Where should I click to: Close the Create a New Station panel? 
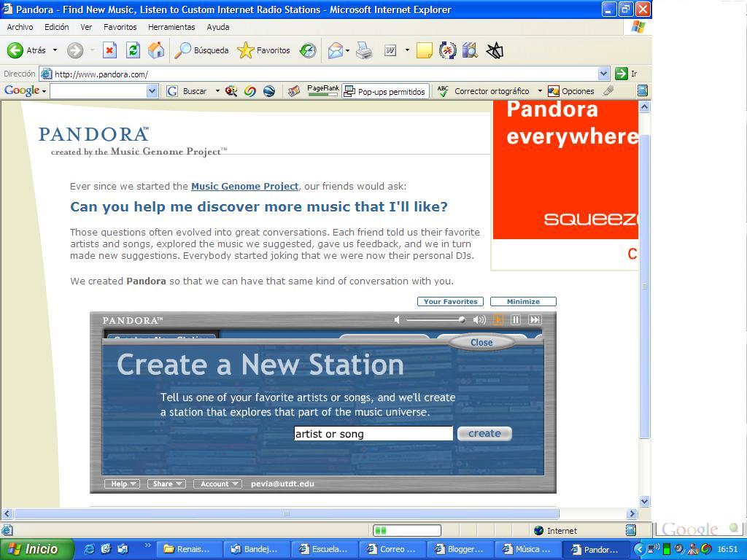[481, 343]
